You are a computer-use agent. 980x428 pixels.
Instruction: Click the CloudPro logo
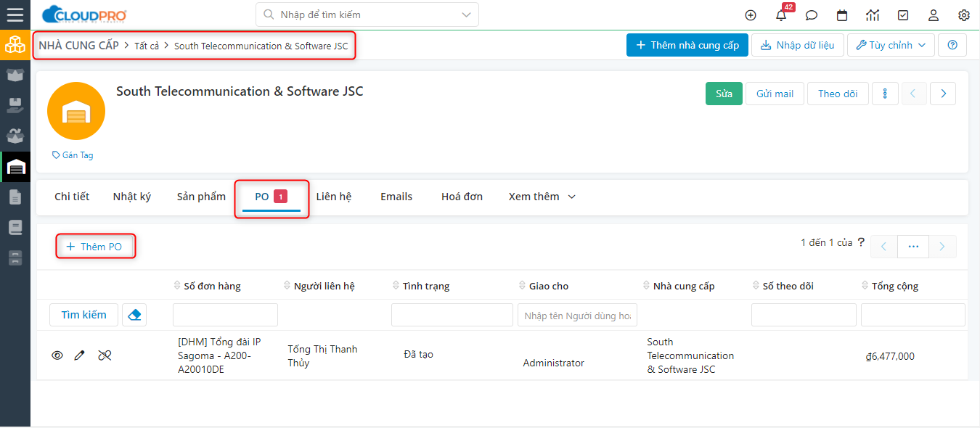(x=84, y=15)
